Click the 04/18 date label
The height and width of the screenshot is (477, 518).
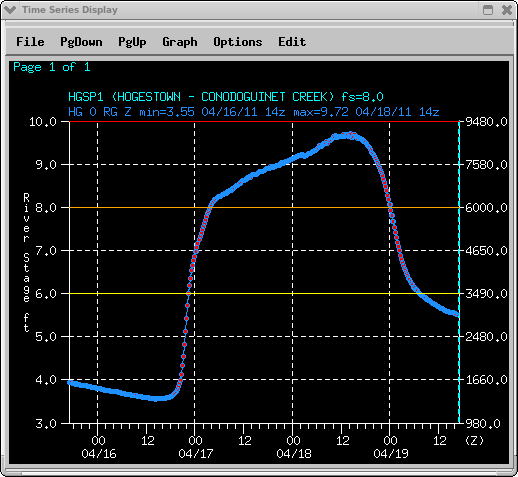click(x=294, y=454)
